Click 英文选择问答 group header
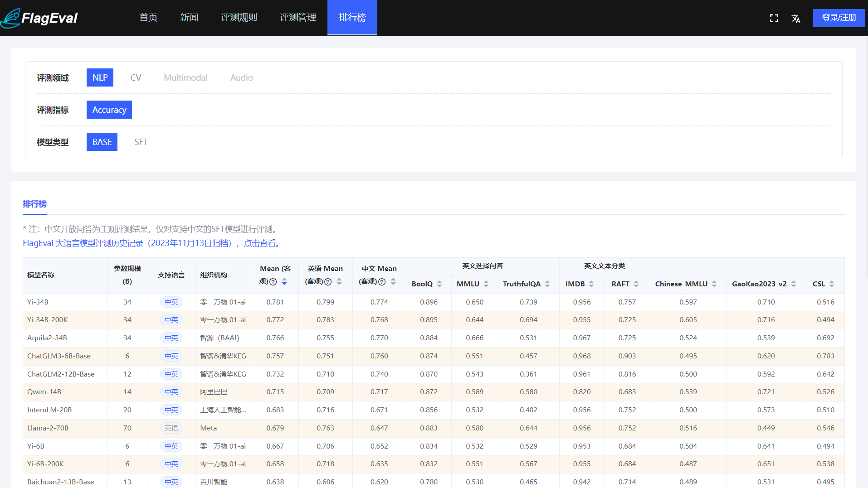Viewport: 868px width, 488px height. tap(483, 266)
